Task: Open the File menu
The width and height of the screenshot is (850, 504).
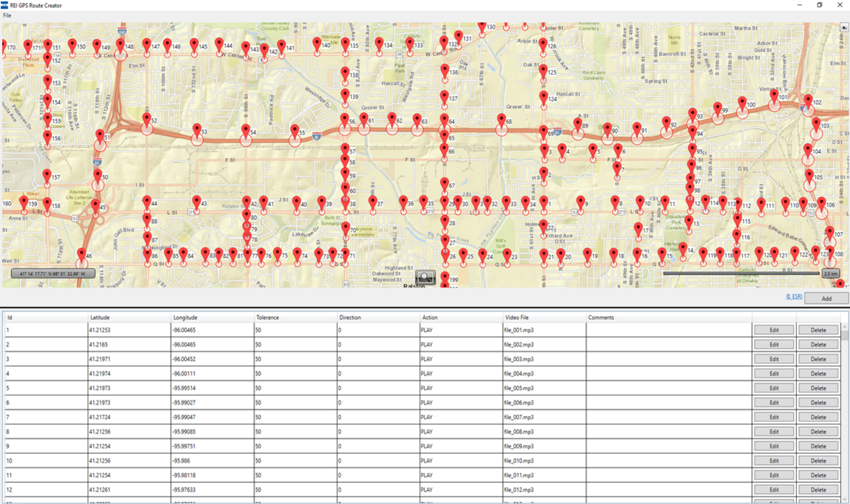Action: point(7,15)
